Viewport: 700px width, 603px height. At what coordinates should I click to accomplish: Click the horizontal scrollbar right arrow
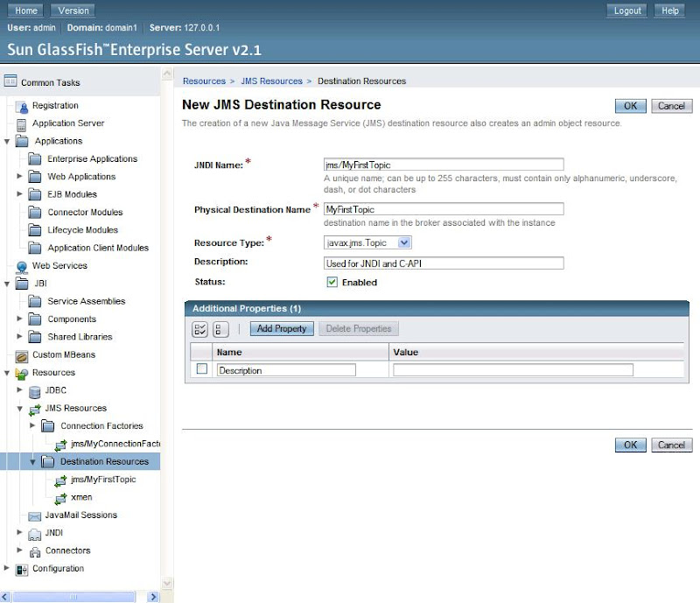coord(153,597)
